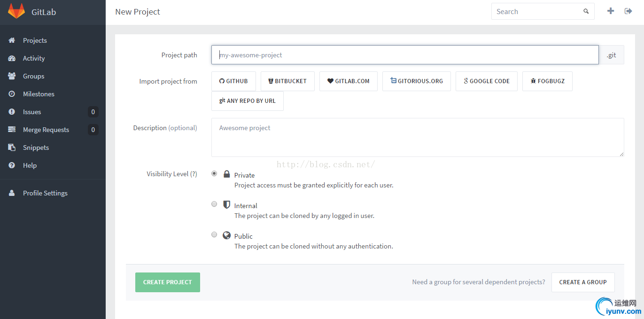Click the shield icon beside Internal
This screenshot has height=319, width=644.
point(227,205)
